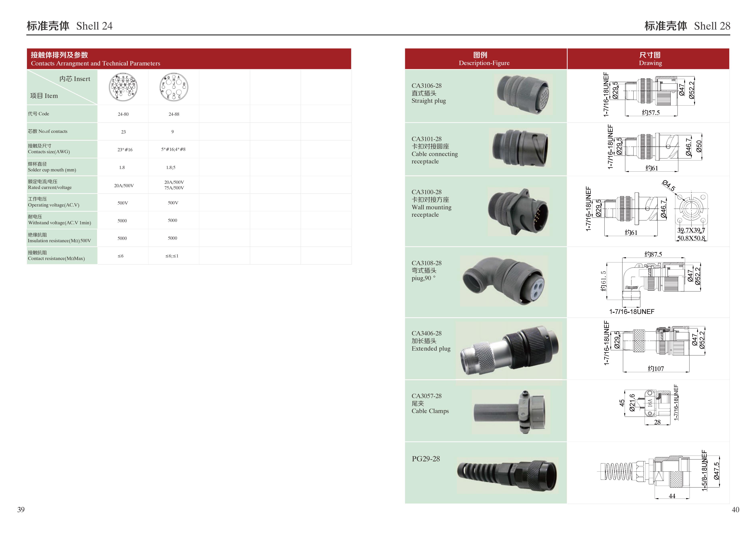Click the contacts count value '23'

pos(123,132)
